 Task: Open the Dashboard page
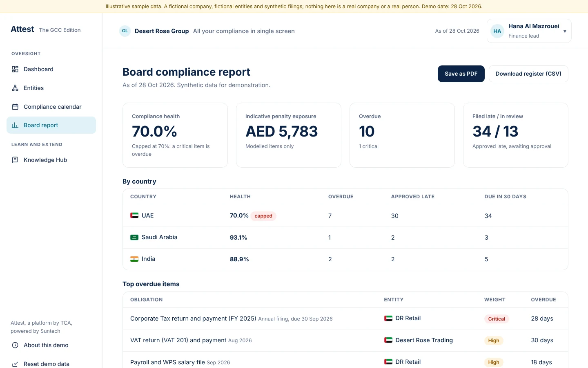(x=51, y=69)
